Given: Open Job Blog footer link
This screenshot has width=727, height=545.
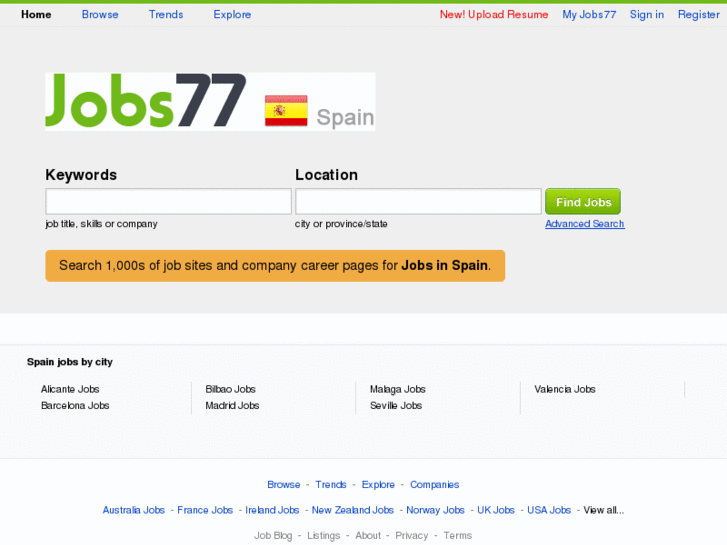Looking at the screenshot, I should pyautogui.click(x=273, y=535).
